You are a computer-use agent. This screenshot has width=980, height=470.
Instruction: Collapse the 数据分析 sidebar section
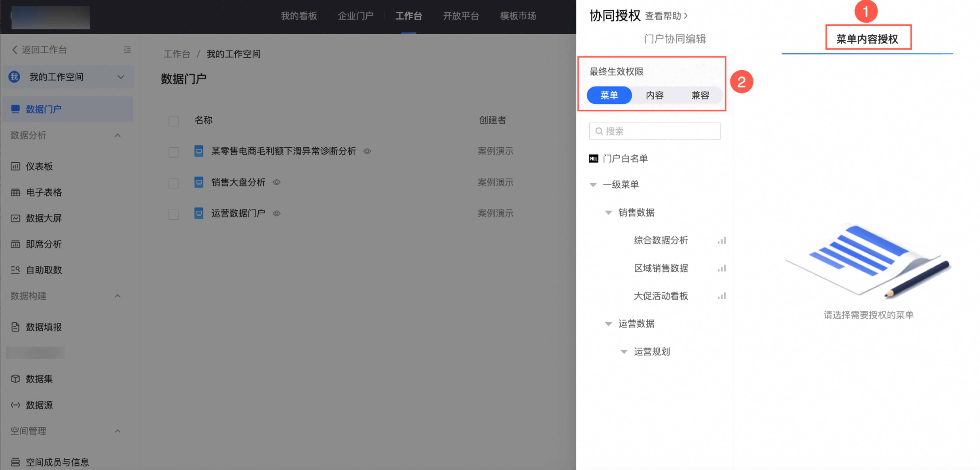coord(117,135)
